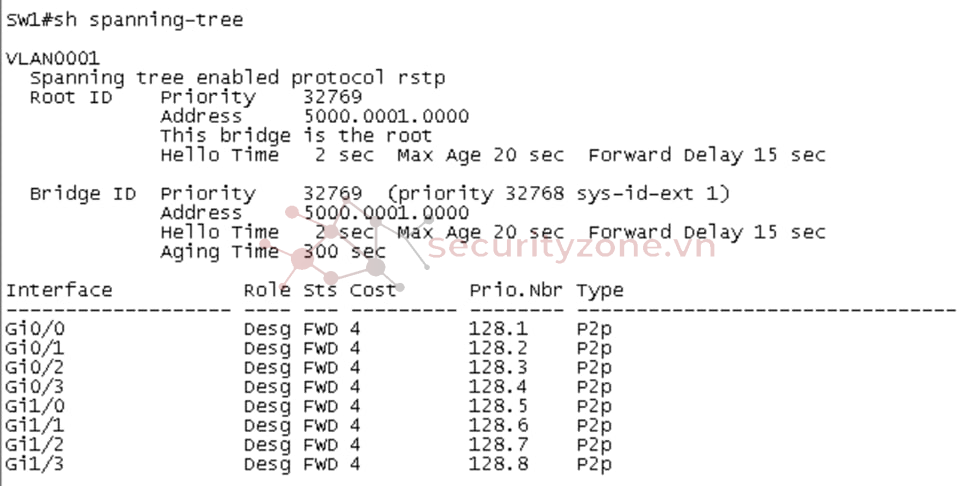Click the Interface column header
This screenshot has height=486, width=975.
pos(59,290)
